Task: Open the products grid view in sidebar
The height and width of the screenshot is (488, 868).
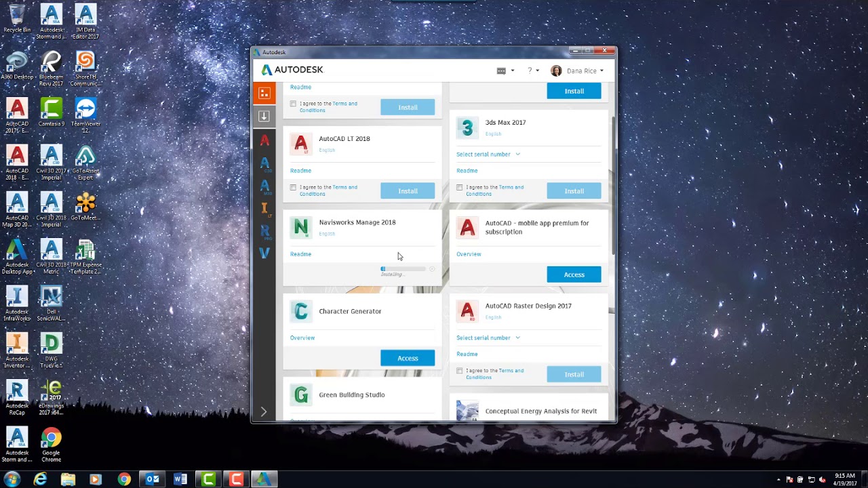Action: (264, 93)
